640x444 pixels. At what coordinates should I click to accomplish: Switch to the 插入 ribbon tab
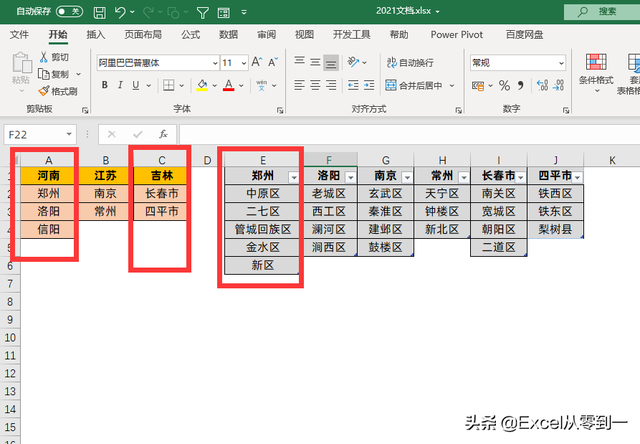click(96, 35)
